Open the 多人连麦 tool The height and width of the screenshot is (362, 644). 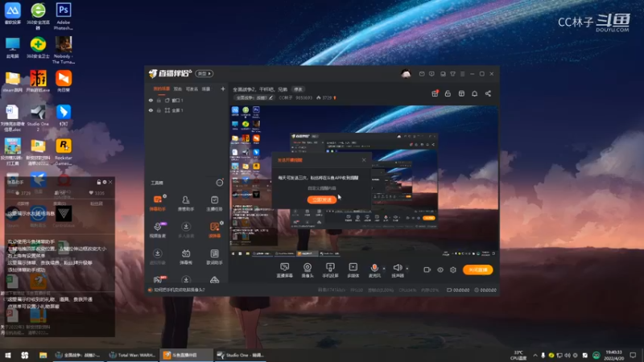pos(186,230)
